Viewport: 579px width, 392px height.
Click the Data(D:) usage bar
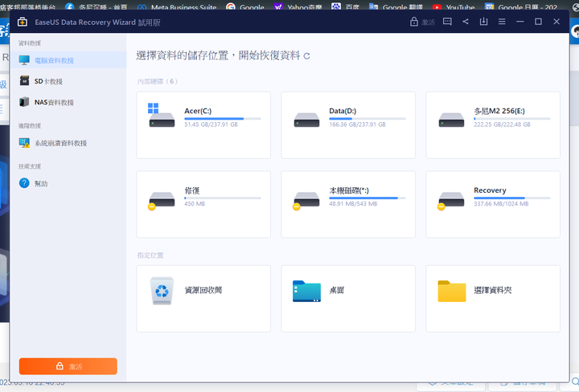point(368,119)
